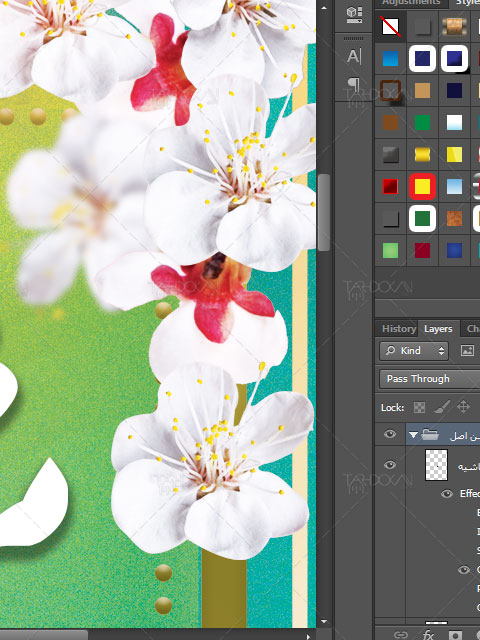The height and width of the screenshot is (640, 480).
Task: Toggle Lock image pixels brush icon
Action: (442, 407)
